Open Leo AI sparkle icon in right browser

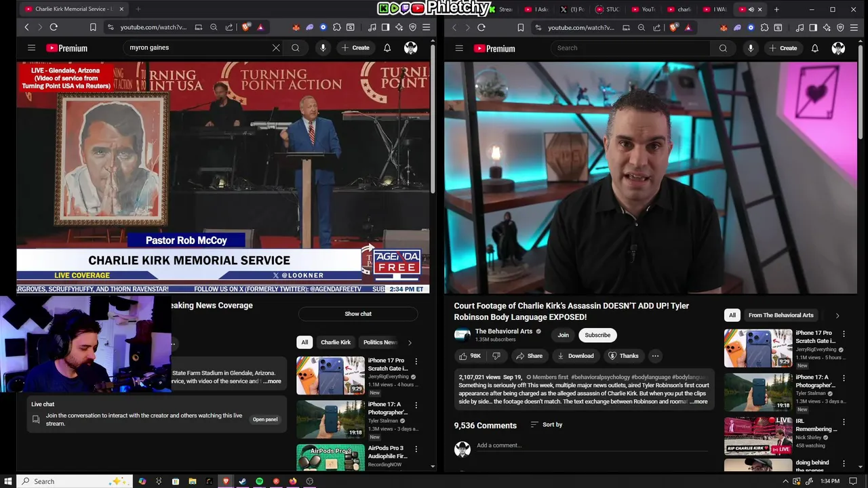(827, 27)
